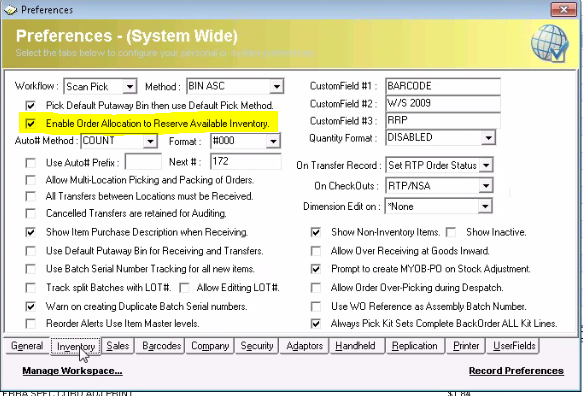The width and height of the screenshot is (583, 396).
Task: Open the Method BIN ASC dropdown
Action: [x=276, y=87]
